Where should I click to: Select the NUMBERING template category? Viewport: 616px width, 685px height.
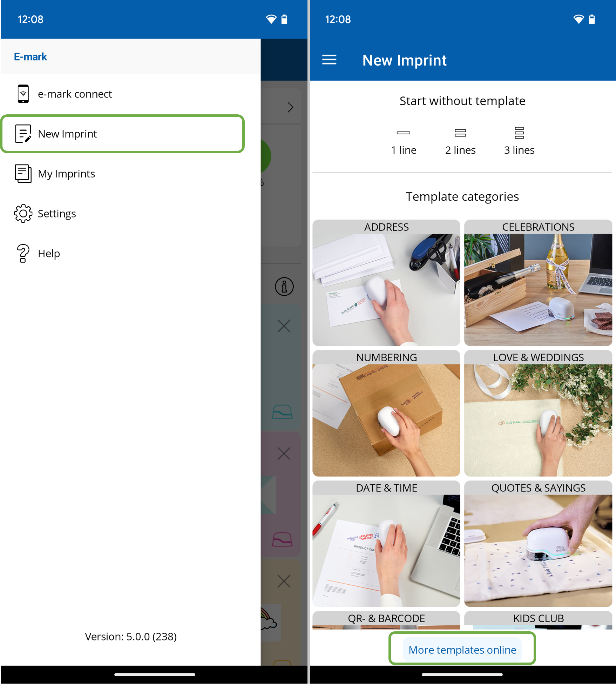coord(386,413)
